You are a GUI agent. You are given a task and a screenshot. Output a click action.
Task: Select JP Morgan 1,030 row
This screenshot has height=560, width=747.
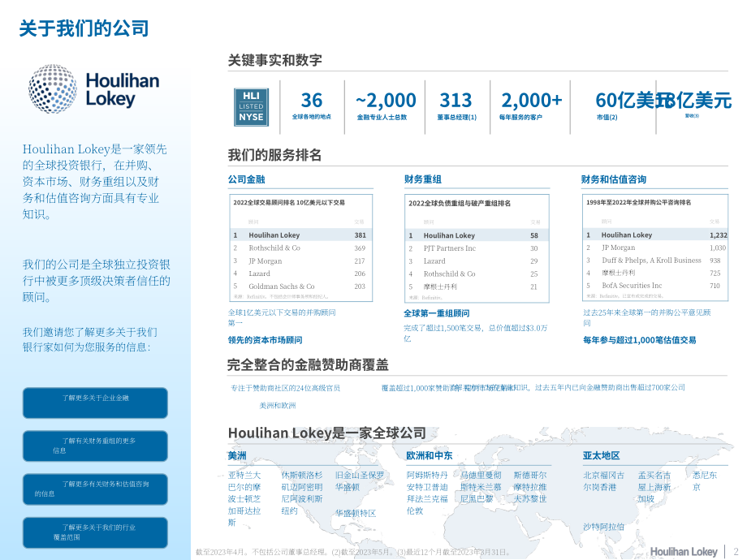[655, 248]
